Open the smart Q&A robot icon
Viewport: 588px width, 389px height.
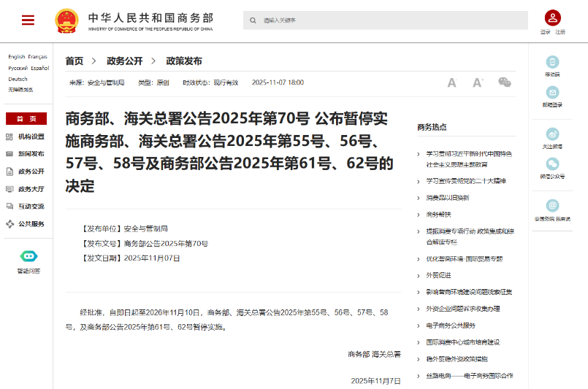(29, 256)
